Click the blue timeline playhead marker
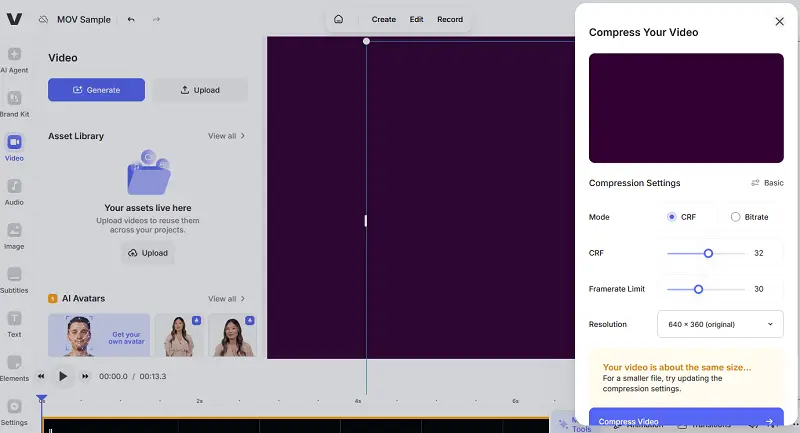Viewport: 800px width, 433px height. click(42, 399)
